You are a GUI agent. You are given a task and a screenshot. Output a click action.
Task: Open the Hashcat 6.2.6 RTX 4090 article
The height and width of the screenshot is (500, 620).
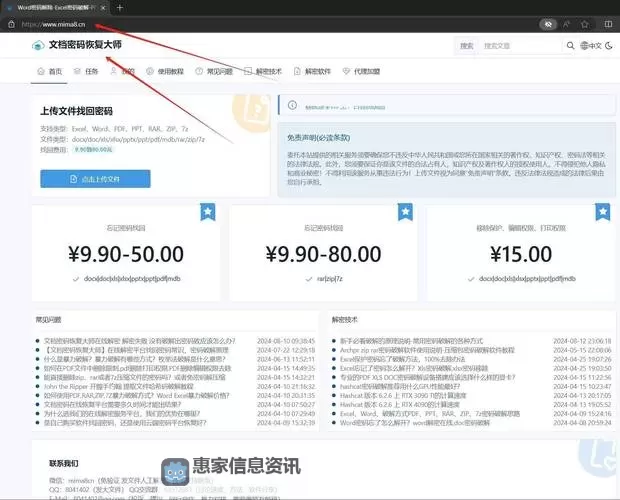pos(400,404)
